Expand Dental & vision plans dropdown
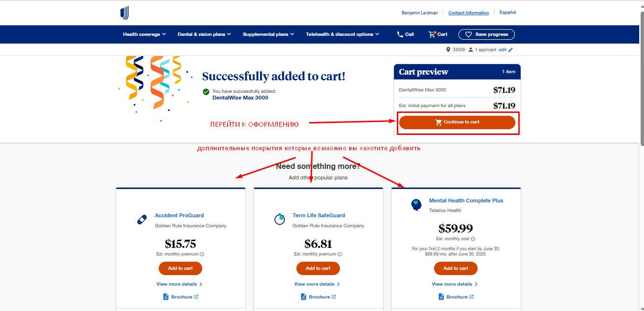This screenshot has width=644, height=311. click(204, 34)
